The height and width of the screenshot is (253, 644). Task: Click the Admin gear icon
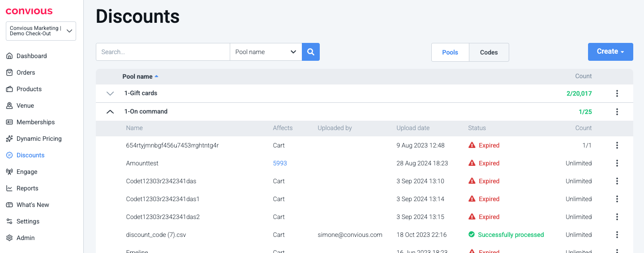coord(9,238)
